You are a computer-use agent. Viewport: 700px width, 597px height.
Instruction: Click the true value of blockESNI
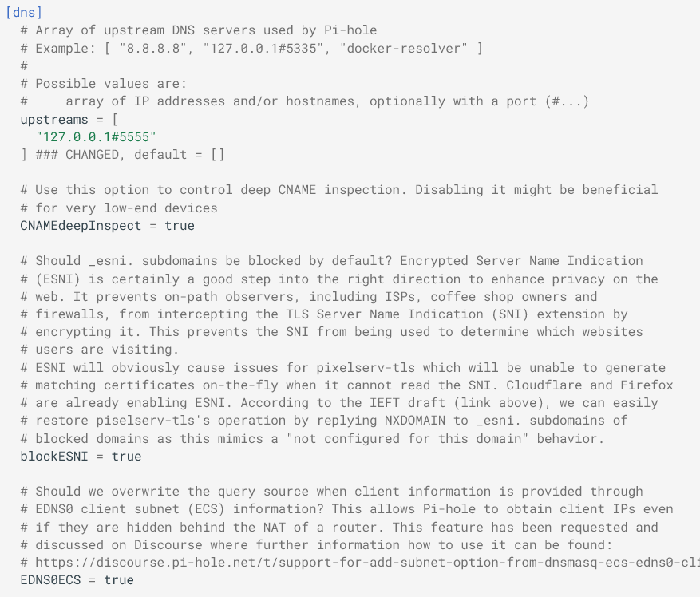(x=126, y=456)
